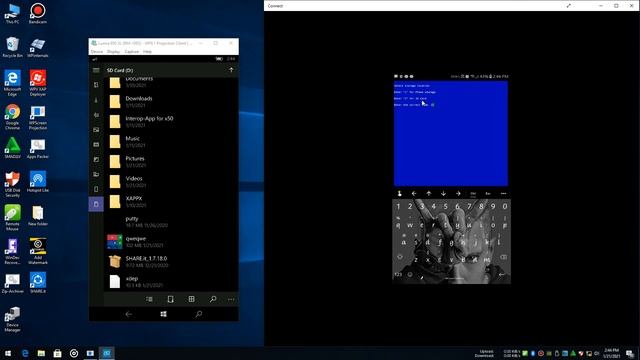Image resolution: width=640 pixels, height=360 pixels.
Task: Tap the left arrow key above the keyboard
Action: click(414, 193)
